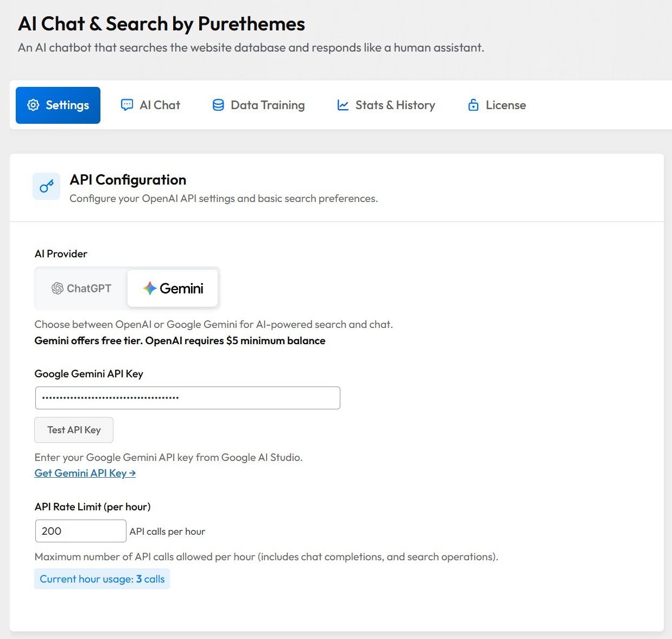Click the Current hour usage badge
Viewport: 672px width, 639px height.
tap(102, 579)
